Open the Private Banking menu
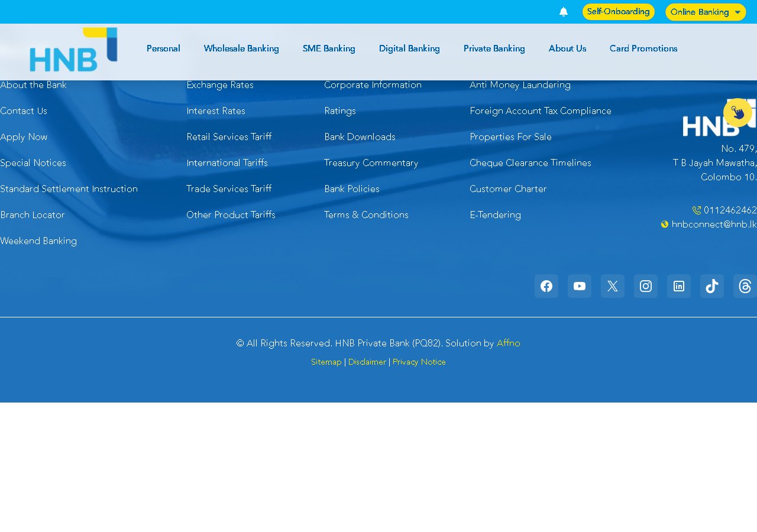Screen dimensions: 757x532 (x=494, y=48)
